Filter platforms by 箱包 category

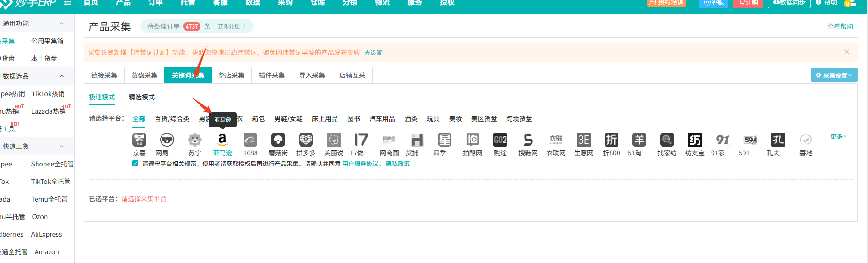258,119
